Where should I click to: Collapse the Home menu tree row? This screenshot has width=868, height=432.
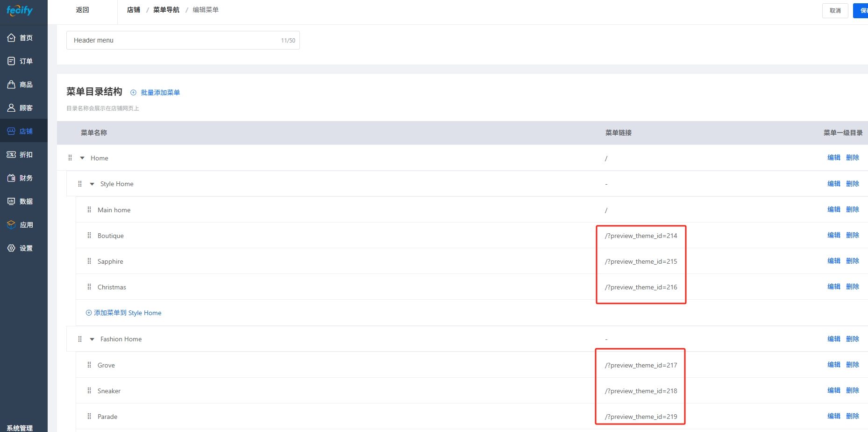tap(82, 158)
